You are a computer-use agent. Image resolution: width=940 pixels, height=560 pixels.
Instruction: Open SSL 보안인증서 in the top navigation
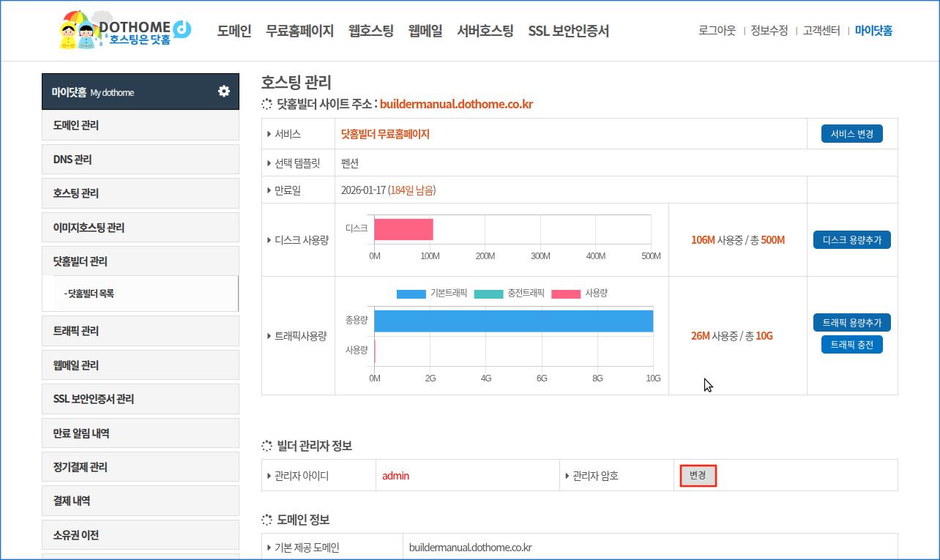click(x=568, y=31)
